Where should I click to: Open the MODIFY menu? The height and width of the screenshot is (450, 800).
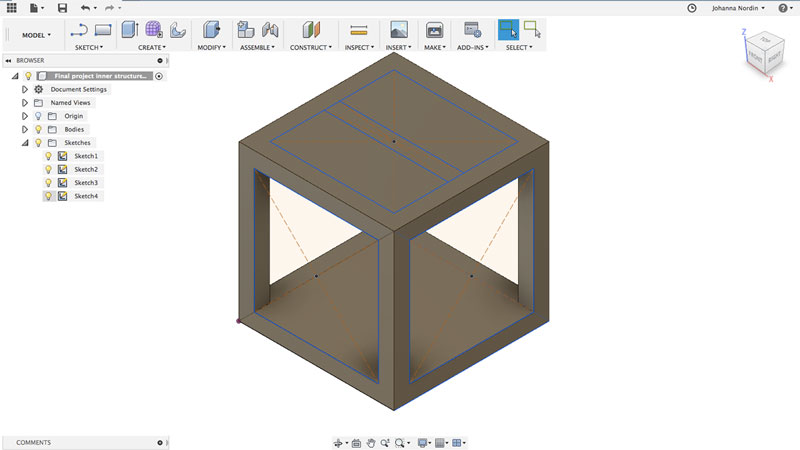click(211, 47)
